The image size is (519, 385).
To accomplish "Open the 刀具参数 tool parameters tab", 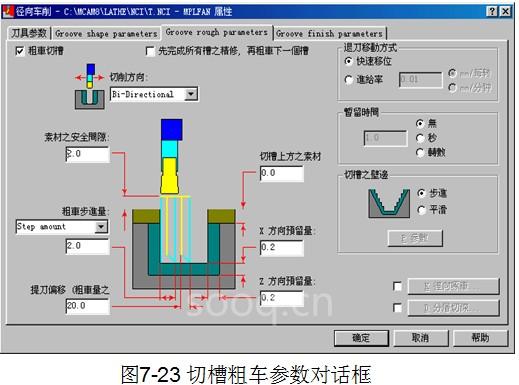I will pos(29,33).
